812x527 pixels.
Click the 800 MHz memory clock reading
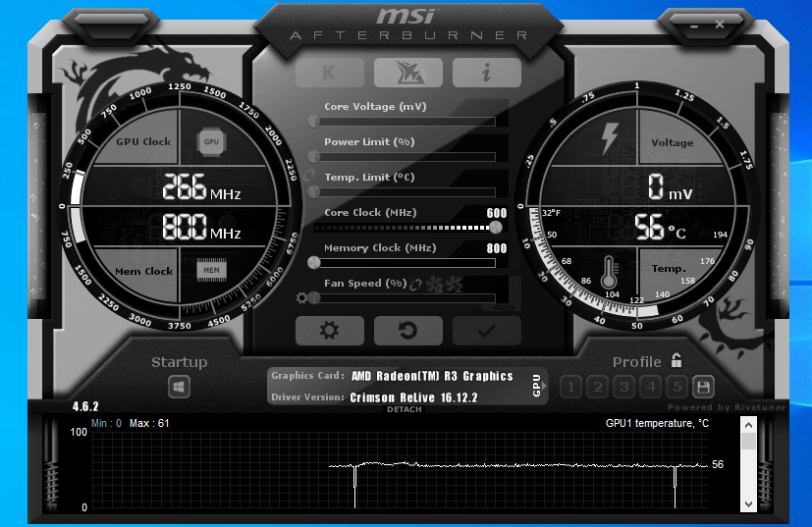[201, 227]
